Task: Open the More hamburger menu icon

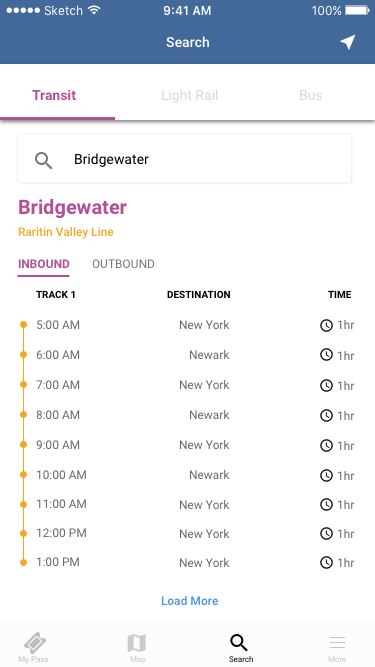Action: 338,642
